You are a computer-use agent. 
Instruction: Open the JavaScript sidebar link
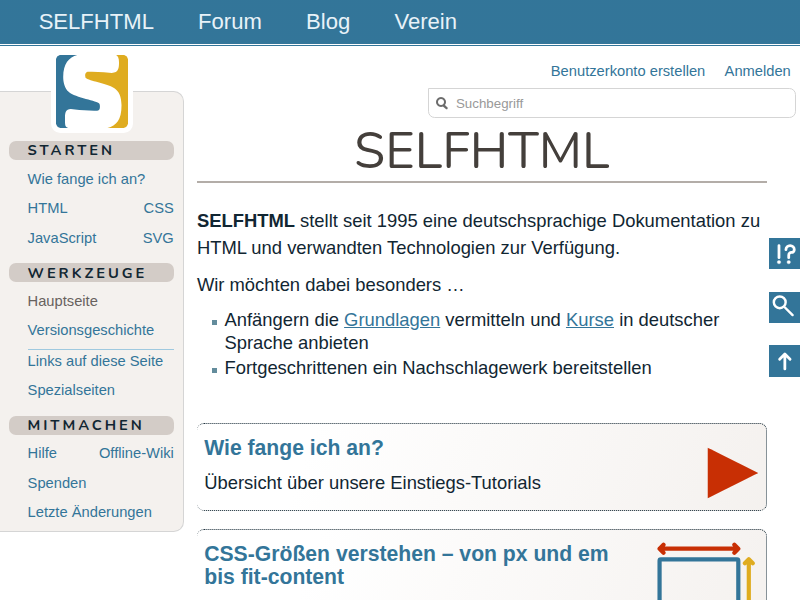tap(62, 238)
